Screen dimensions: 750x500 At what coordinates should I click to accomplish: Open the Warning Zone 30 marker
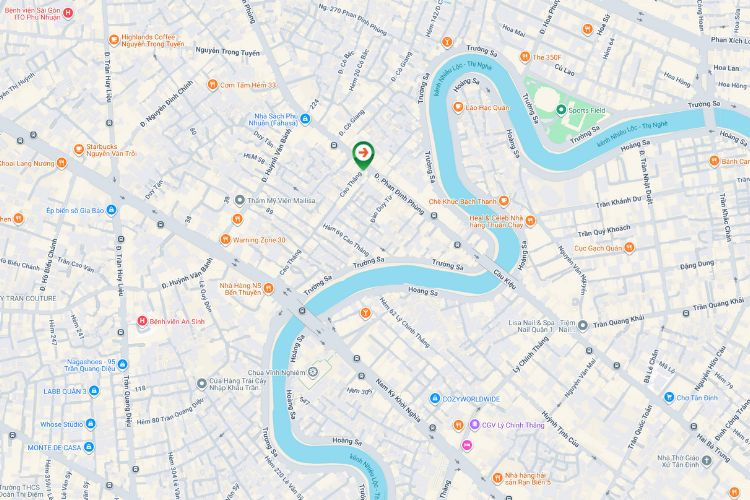(225, 240)
